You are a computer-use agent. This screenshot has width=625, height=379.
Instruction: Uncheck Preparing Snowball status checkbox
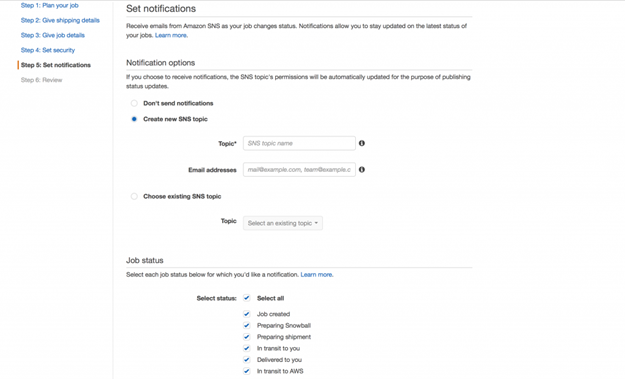tap(247, 325)
